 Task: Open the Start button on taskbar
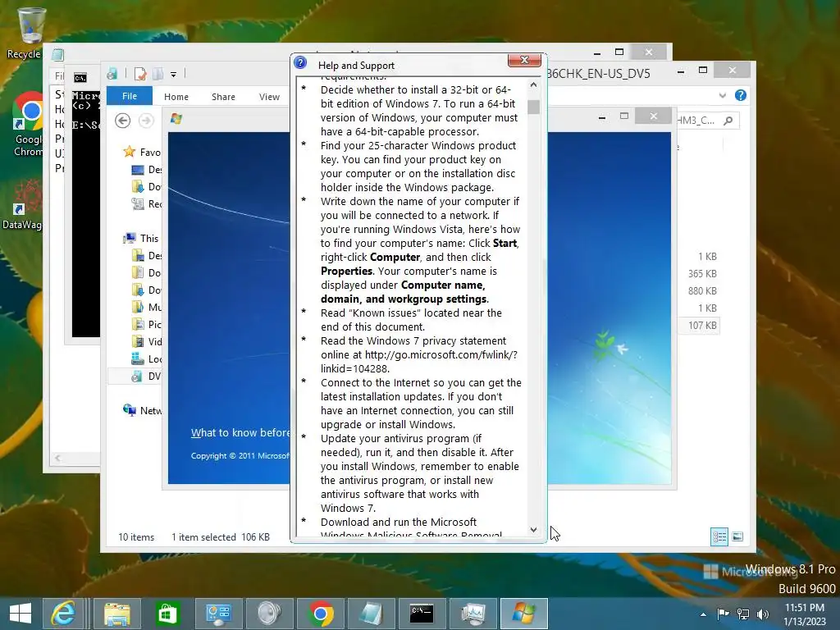(21, 614)
